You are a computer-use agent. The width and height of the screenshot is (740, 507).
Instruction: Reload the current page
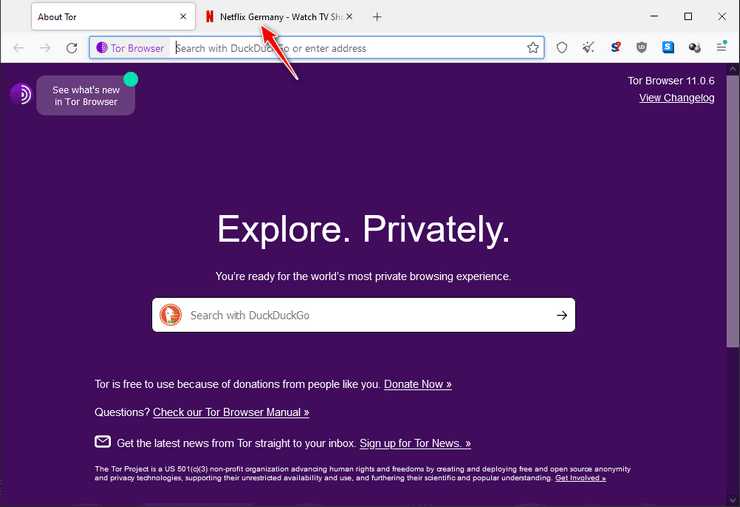72,48
